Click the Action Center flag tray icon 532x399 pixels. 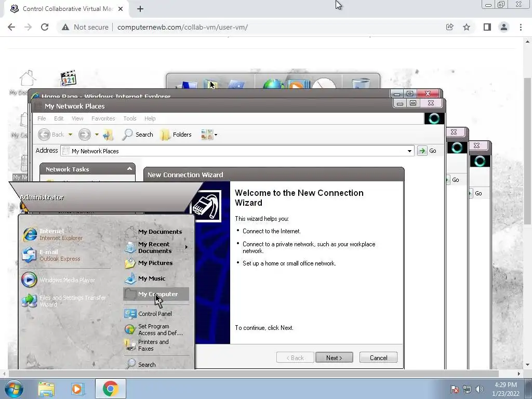tap(454, 389)
